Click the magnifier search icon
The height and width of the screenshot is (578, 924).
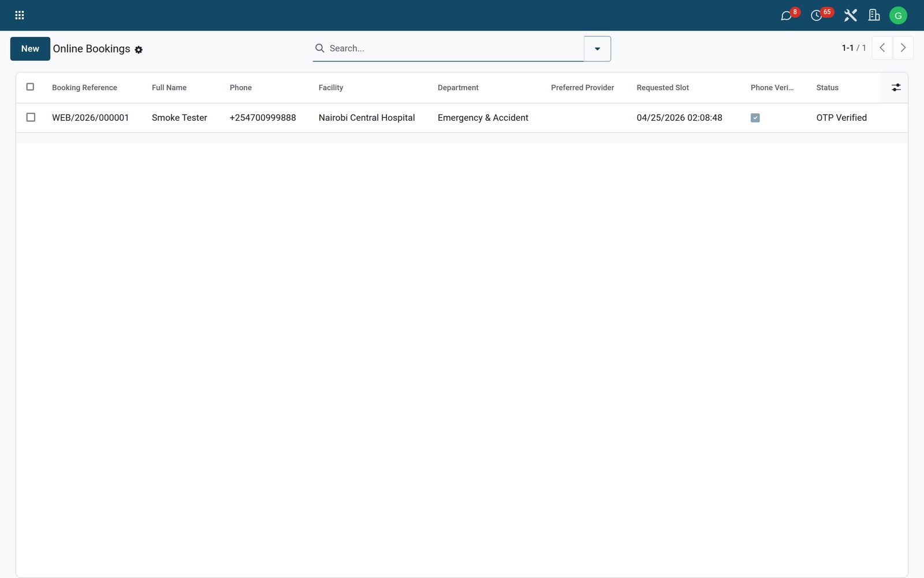coord(319,48)
